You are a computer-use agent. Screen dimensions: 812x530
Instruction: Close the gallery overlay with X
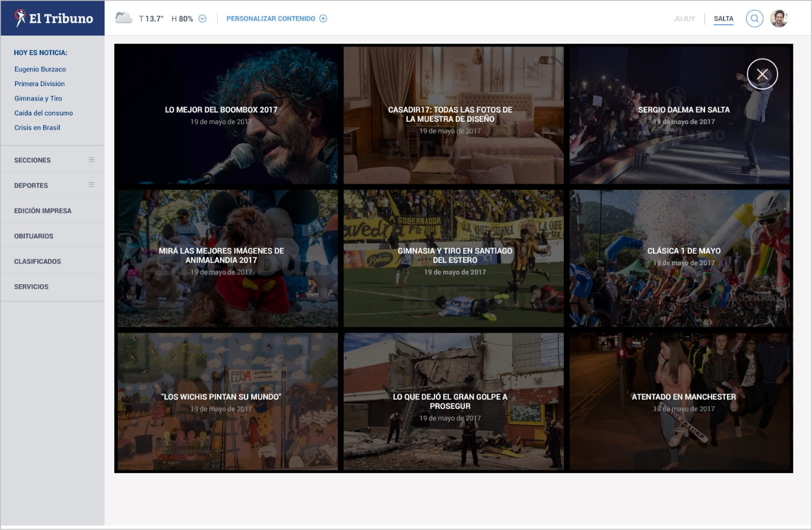(762, 74)
